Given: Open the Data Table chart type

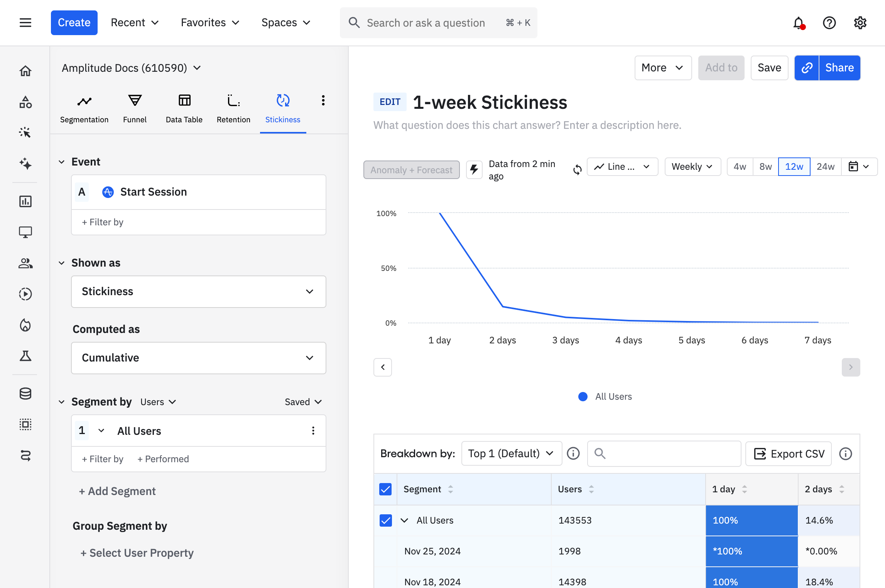Looking at the screenshot, I should [184, 108].
